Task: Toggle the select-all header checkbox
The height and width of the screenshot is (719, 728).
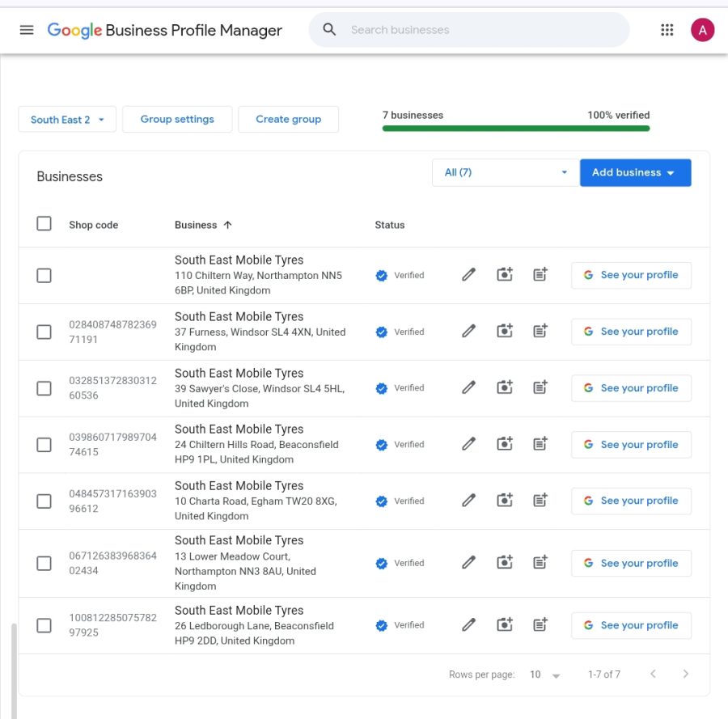Action: [x=44, y=224]
